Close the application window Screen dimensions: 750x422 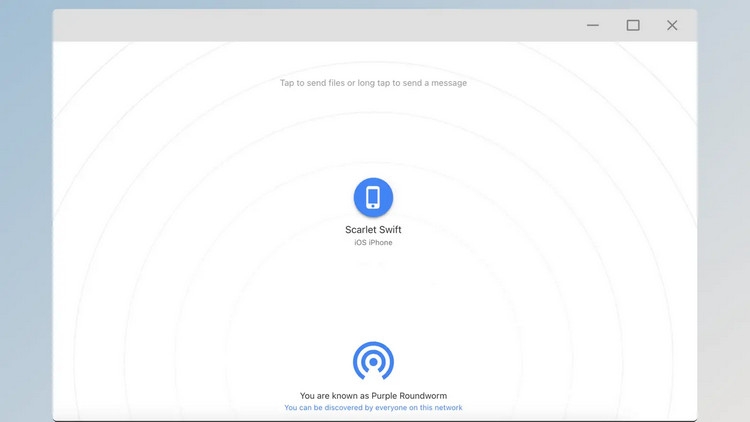click(x=672, y=25)
